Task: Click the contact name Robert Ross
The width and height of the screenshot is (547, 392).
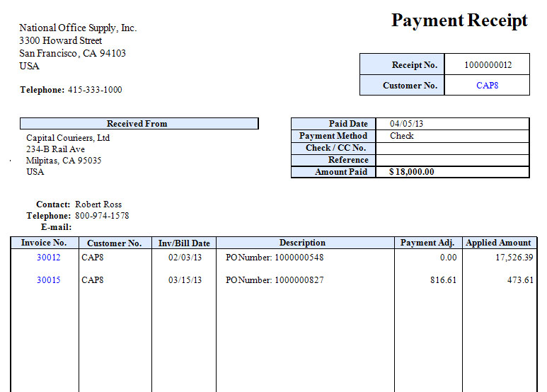Action: 98,204
